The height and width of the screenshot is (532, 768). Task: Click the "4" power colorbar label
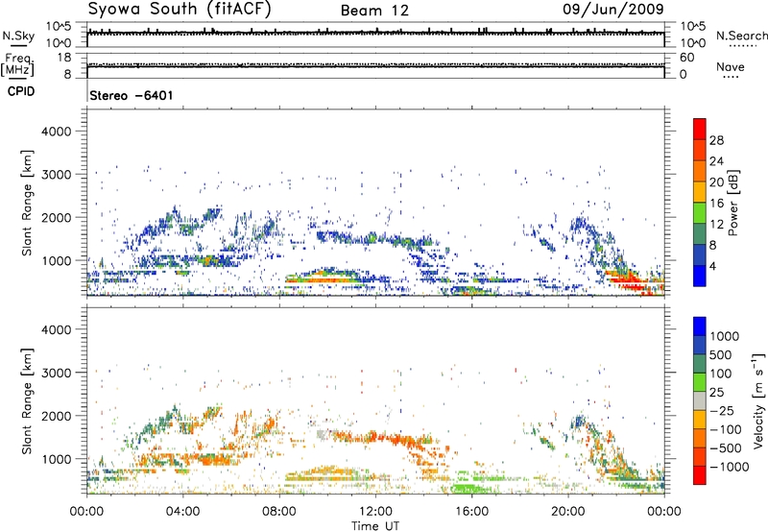tap(713, 267)
